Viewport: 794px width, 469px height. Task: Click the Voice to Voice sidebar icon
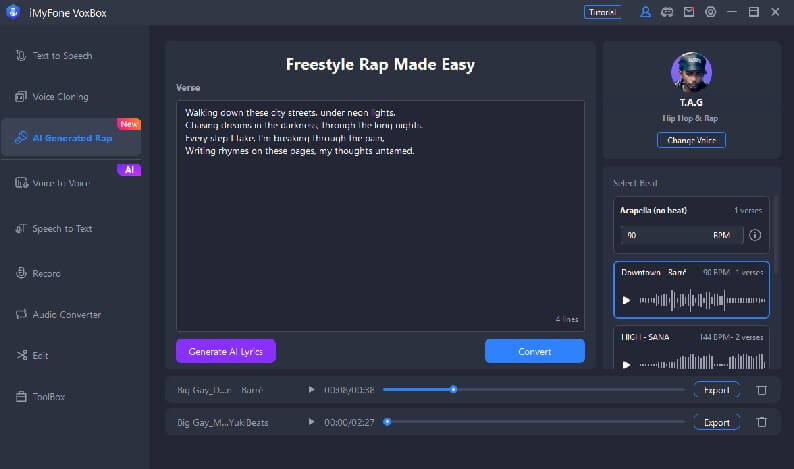point(21,183)
